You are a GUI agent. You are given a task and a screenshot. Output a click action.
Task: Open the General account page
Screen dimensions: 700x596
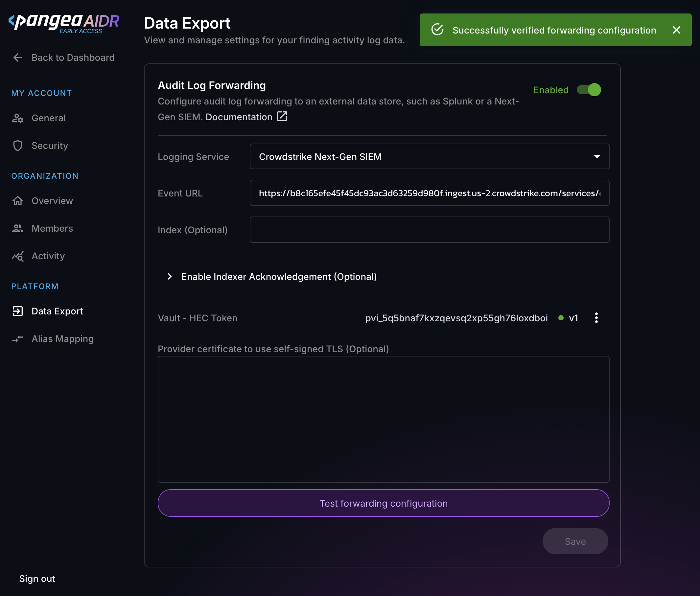click(x=49, y=118)
